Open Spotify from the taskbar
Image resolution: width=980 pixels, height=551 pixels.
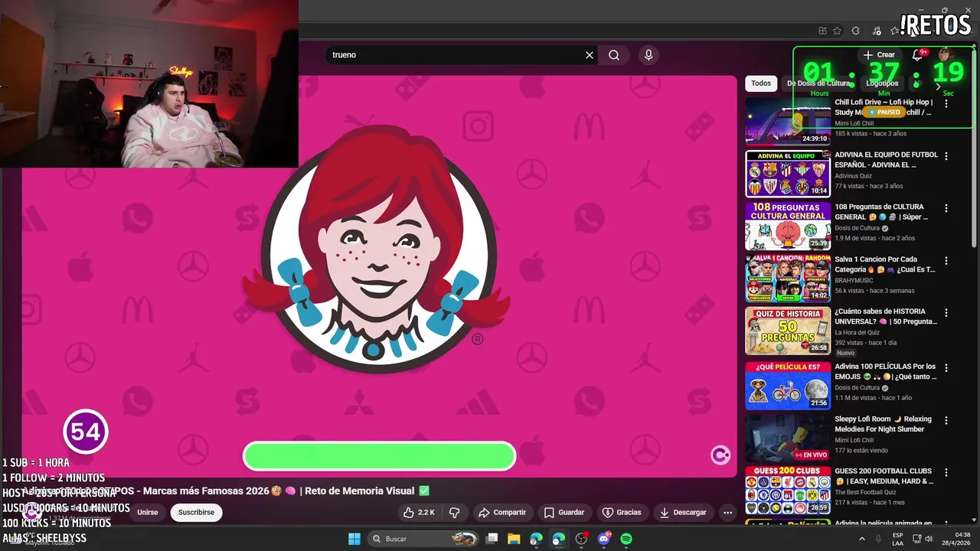[x=626, y=539]
